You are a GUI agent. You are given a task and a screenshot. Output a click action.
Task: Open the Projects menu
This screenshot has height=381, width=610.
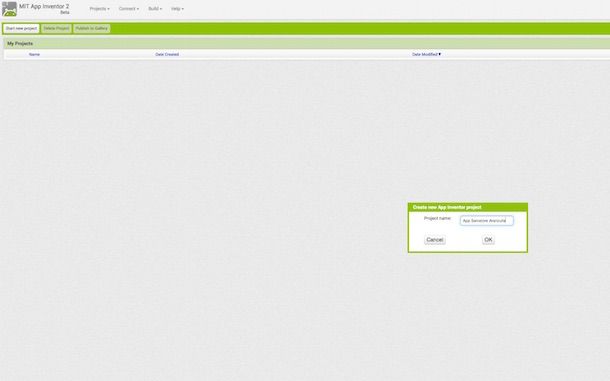(100, 9)
